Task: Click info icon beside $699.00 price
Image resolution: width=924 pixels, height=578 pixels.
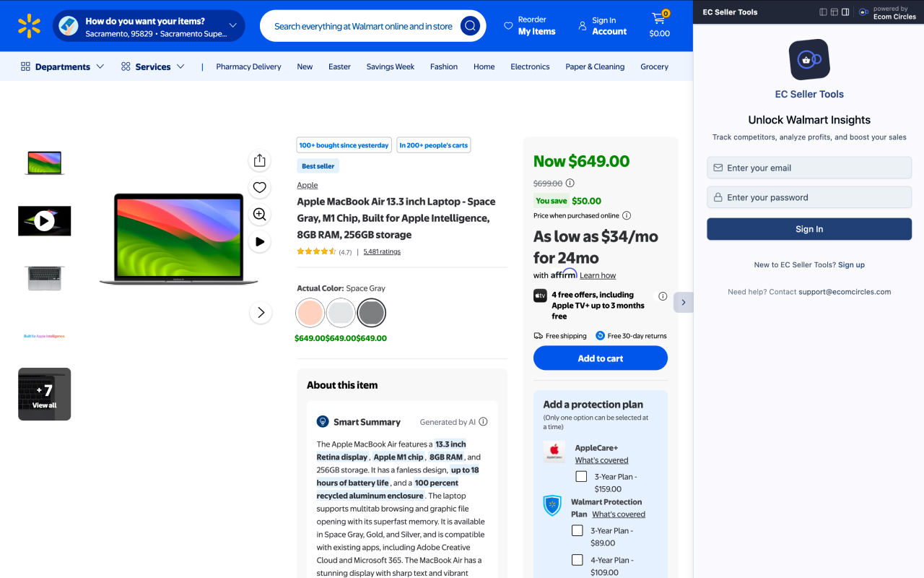Action: (x=570, y=184)
